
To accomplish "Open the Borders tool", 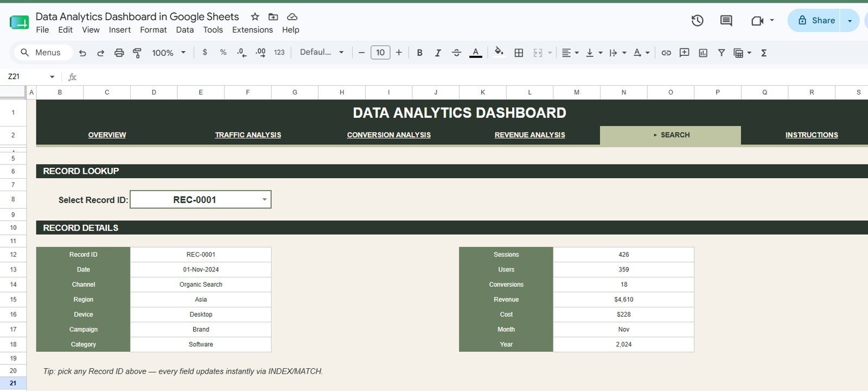I will pyautogui.click(x=519, y=53).
